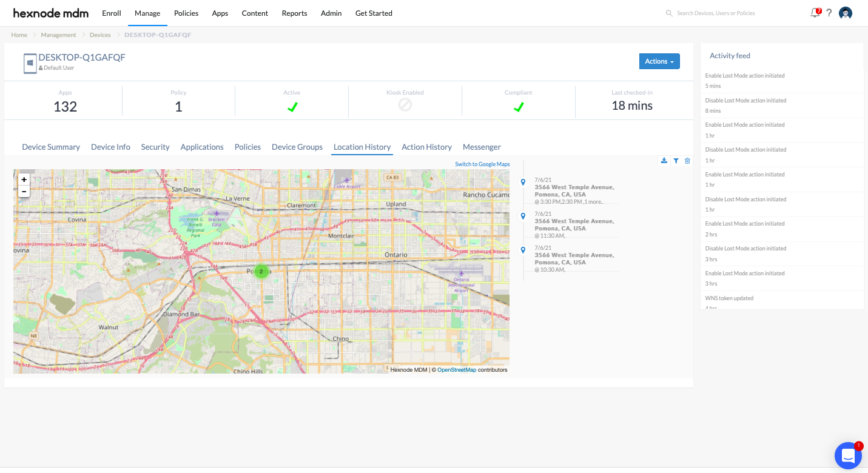Click the 3:30 PM location pin
Viewport: 868px width, 473px height.
(x=523, y=182)
